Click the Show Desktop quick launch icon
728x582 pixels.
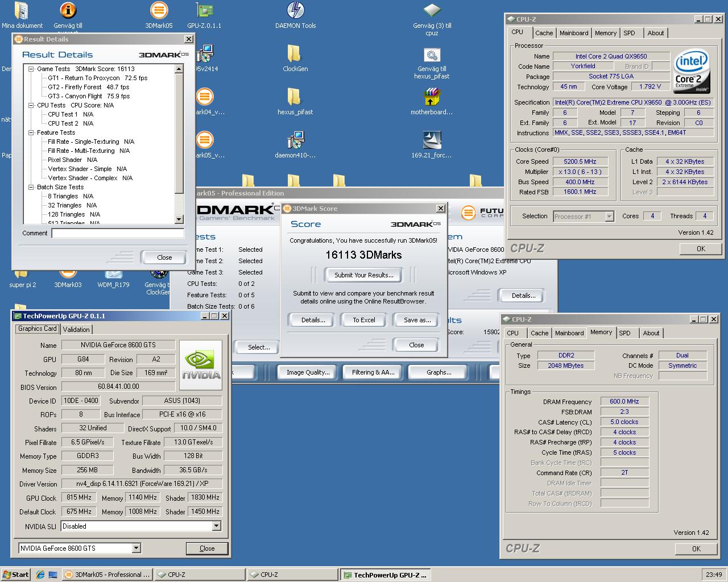pos(52,575)
